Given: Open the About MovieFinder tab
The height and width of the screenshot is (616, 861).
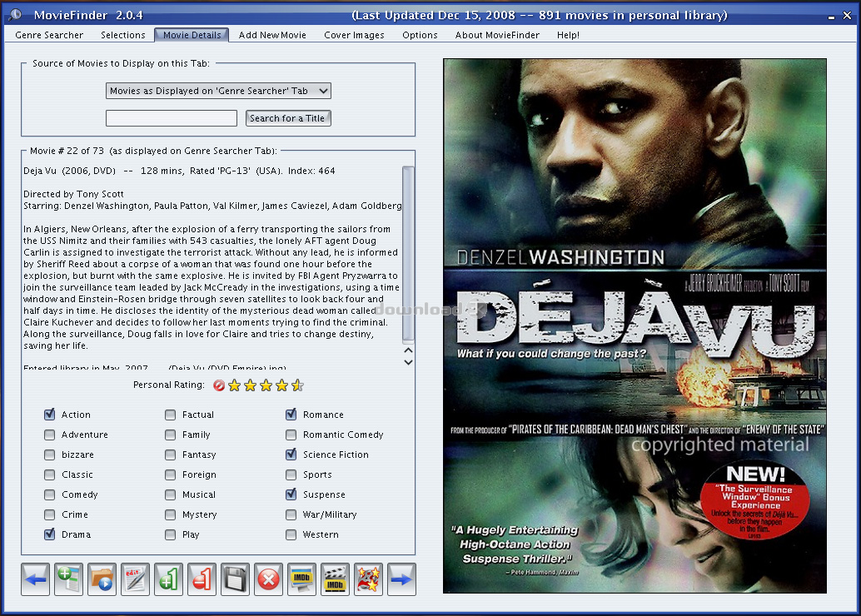Looking at the screenshot, I should [x=497, y=35].
